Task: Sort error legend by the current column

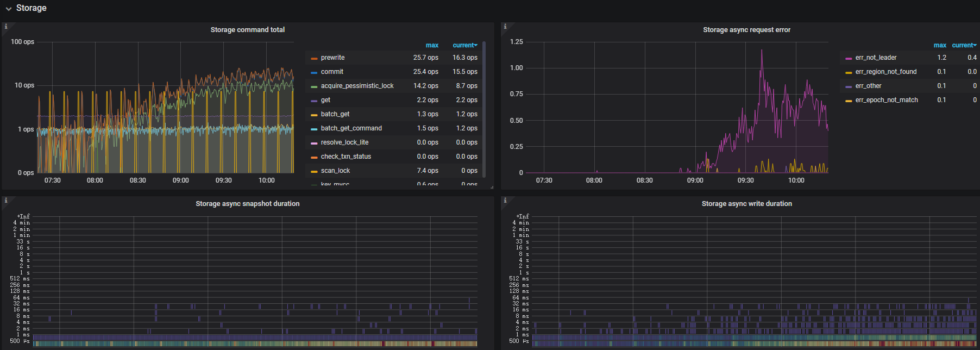Action: [x=964, y=46]
